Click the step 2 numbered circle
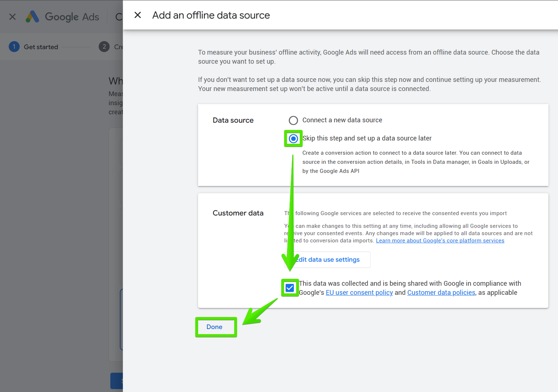 click(104, 47)
